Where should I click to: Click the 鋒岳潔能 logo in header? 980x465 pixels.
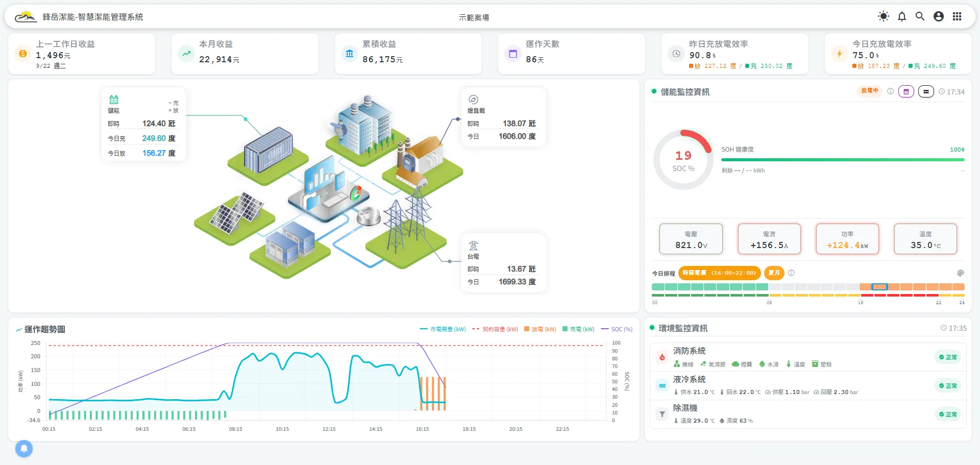click(x=26, y=17)
